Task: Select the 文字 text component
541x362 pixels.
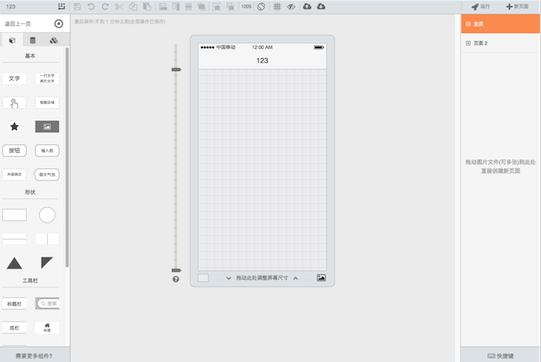Action: pyautogui.click(x=14, y=78)
